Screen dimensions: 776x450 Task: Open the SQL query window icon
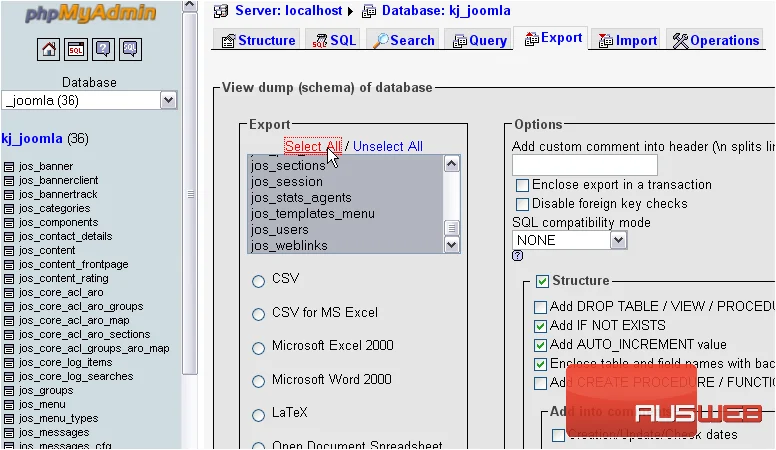[76, 50]
